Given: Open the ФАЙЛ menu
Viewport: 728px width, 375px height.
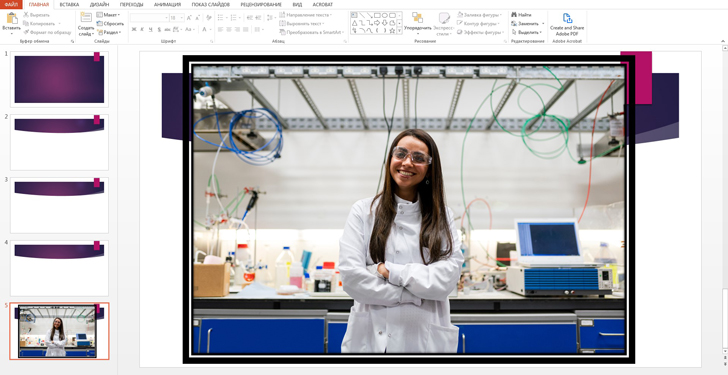Looking at the screenshot, I should tap(11, 5).
